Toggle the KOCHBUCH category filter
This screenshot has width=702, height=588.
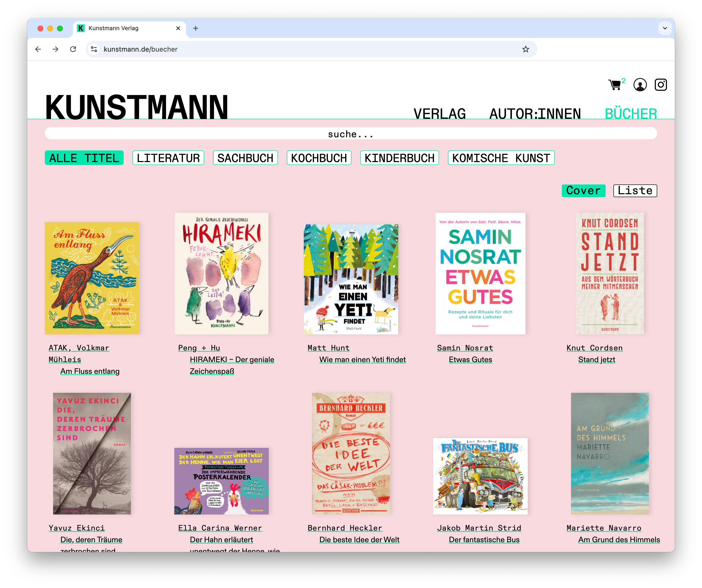(319, 157)
